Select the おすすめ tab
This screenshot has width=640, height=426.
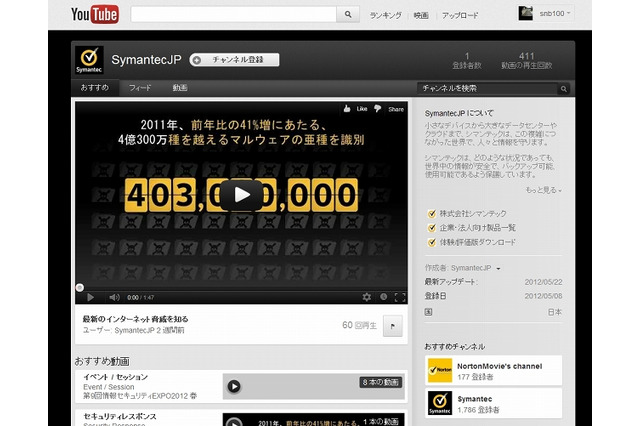click(95, 88)
